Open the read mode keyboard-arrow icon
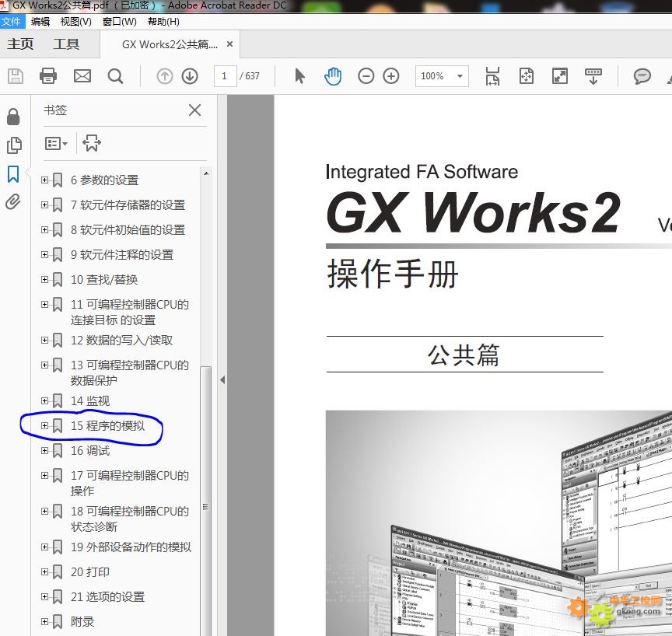The width and height of the screenshot is (672, 636). click(x=593, y=76)
